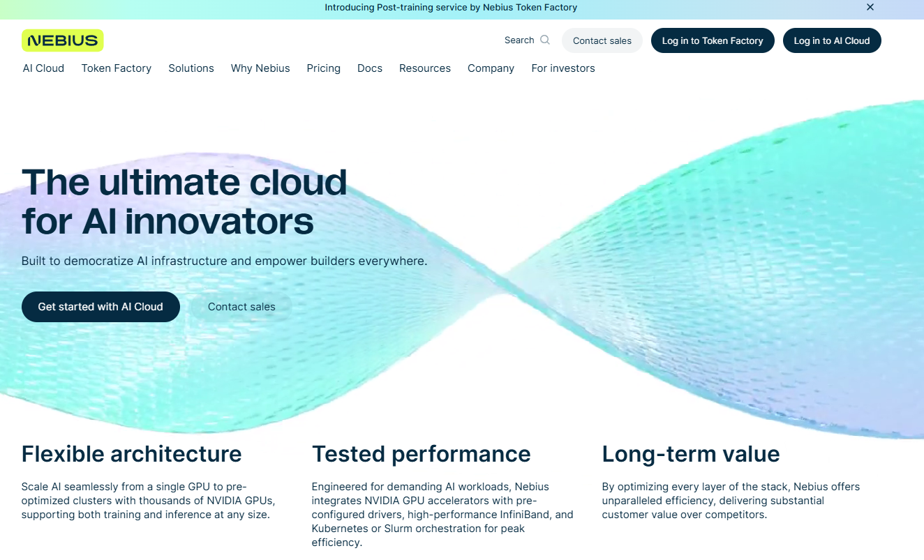
Task: Visit the For investors page
Action: pyautogui.click(x=562, y=68)
